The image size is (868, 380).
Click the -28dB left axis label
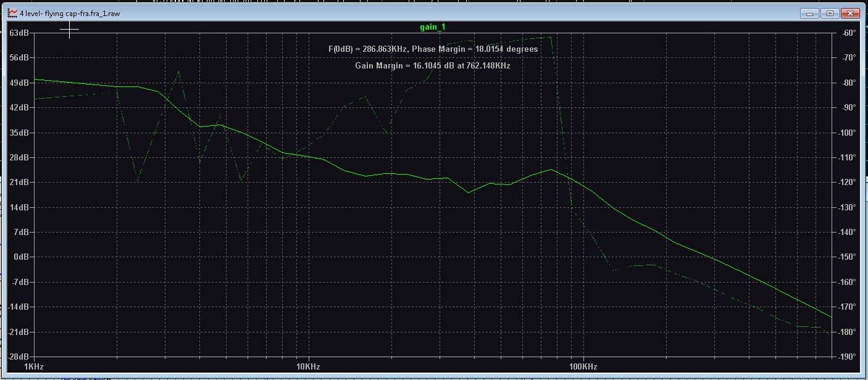(x=18, y=357)
